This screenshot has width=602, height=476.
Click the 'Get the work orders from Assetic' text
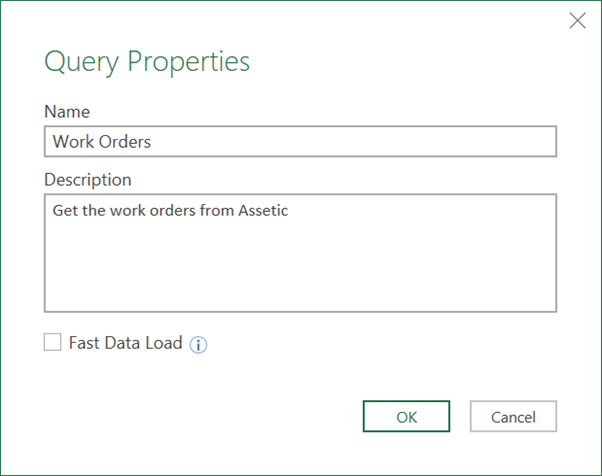tap(170, 210)
